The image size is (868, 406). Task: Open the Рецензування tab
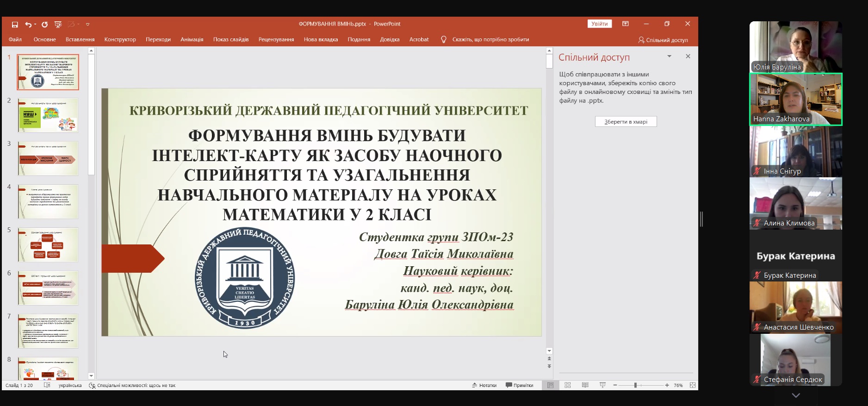point(276,39)
